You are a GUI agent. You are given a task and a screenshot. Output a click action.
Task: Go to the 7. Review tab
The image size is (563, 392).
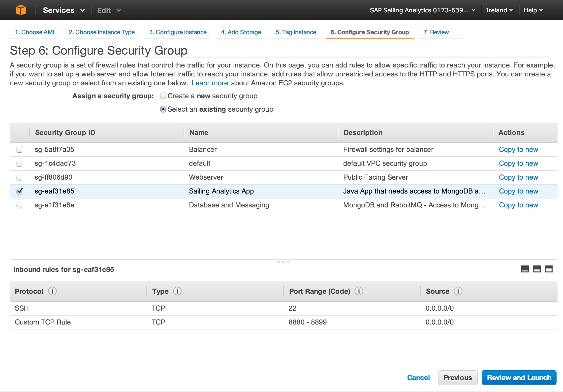pos(436,32)
